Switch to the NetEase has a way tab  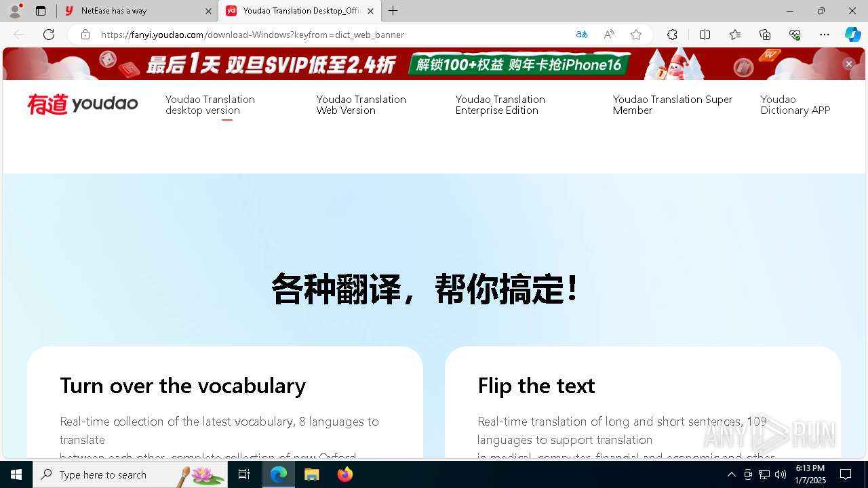[x=138, y=11]
